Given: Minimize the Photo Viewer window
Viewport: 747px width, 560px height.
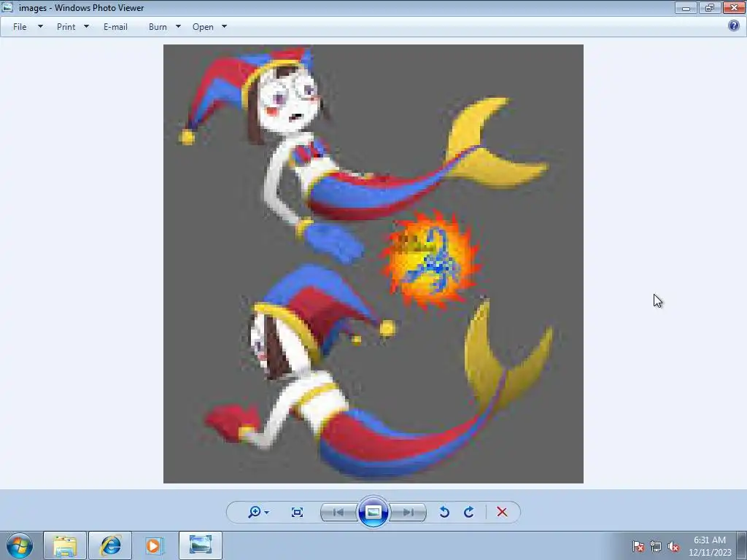Looking at the screenshot, I should pos(686,7).
